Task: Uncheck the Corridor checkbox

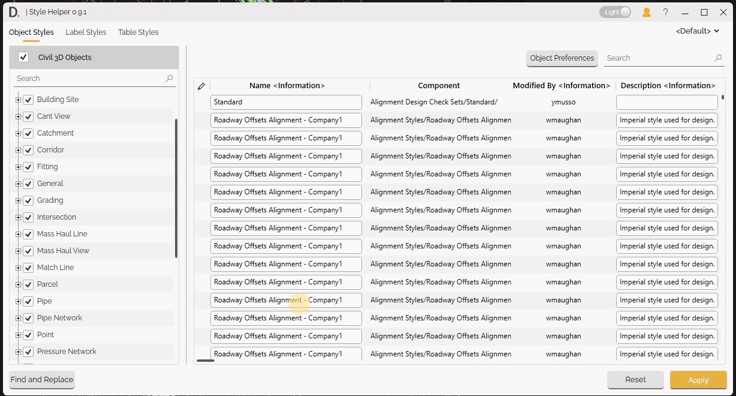Action: click(x=28, y=150)
